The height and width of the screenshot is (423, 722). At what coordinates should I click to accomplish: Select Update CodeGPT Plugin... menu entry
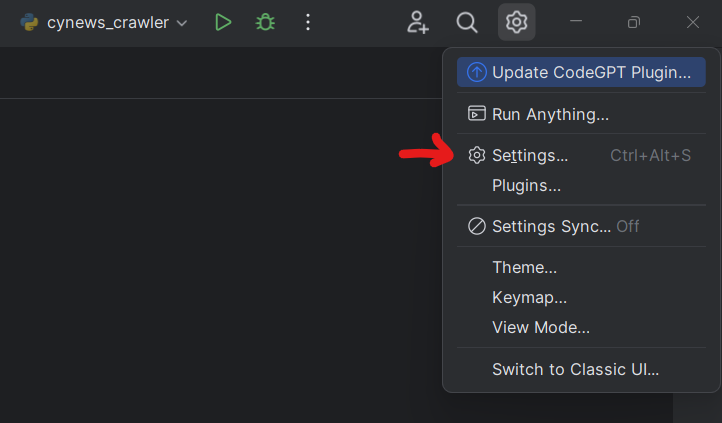[591, 72]
